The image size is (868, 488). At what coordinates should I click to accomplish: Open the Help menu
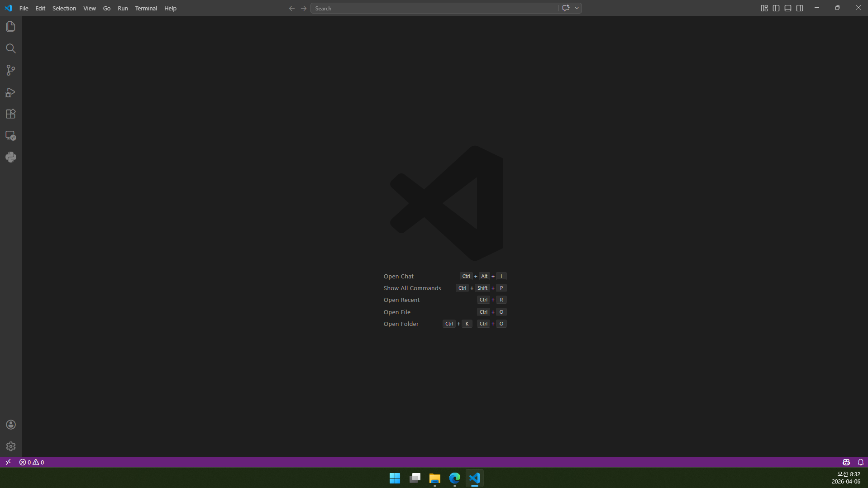[170, 8]
